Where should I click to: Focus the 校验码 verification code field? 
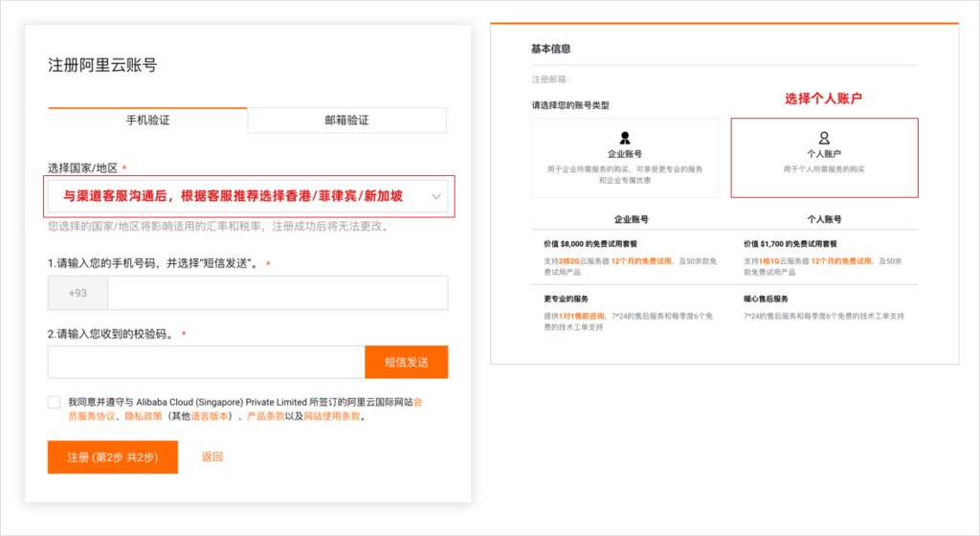(207, 363)
